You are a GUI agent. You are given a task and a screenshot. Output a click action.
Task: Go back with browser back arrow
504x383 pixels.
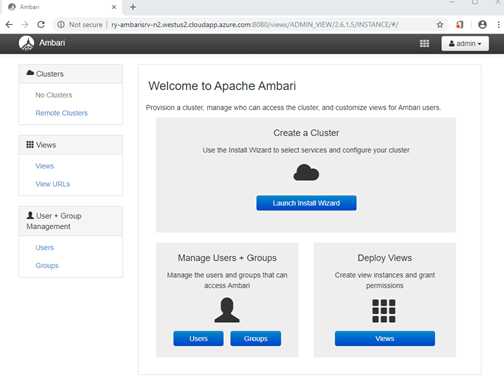[9, 25]
